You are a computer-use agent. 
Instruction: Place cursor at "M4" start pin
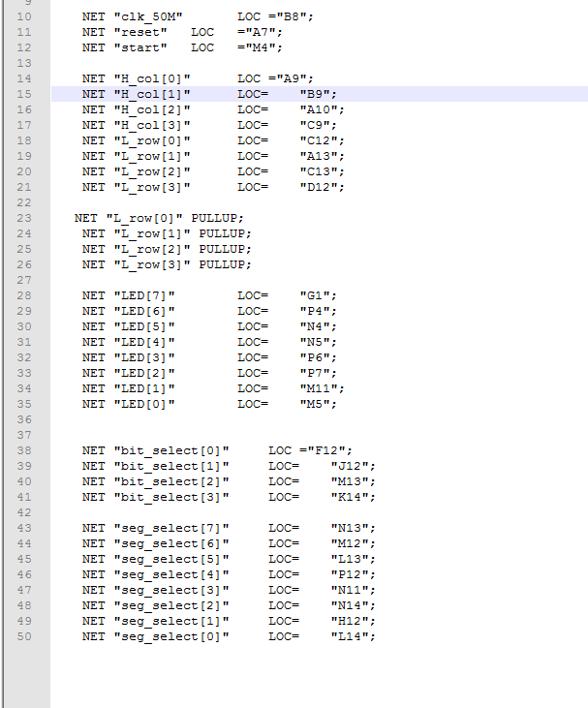[x=261, y=47]
